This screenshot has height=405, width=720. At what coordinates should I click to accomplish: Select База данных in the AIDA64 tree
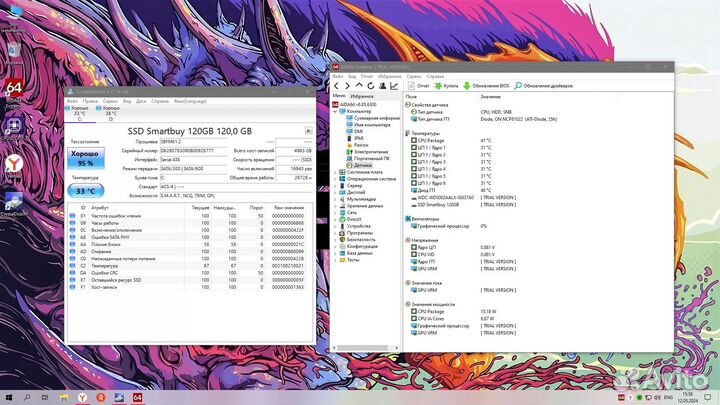tap(355, 253)
